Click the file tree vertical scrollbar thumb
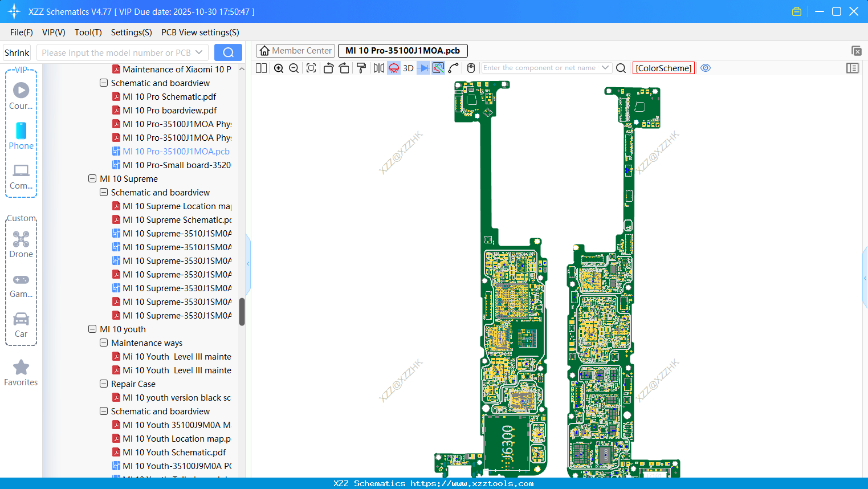The width and height of the screenshot is (868, 489). 242,312
